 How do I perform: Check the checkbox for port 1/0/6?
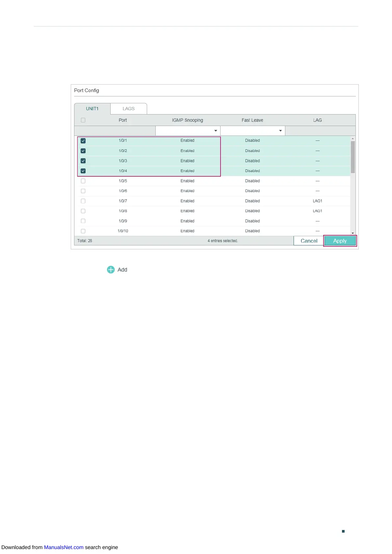point(83,191)
